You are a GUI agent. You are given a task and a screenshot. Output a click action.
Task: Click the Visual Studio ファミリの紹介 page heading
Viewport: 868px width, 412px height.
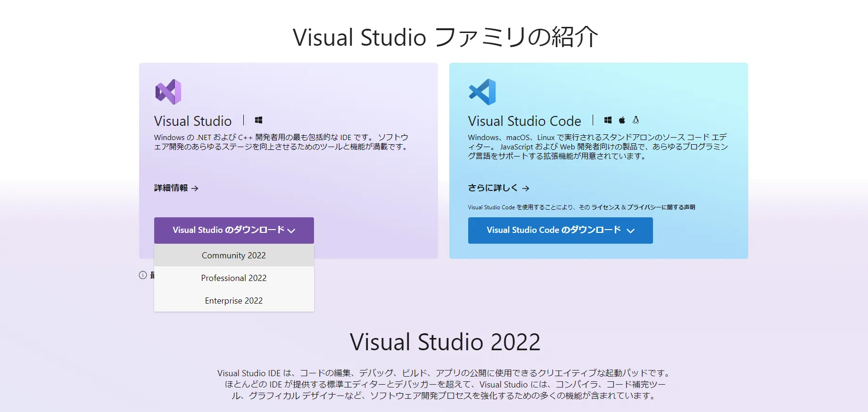click(x=446, y=37)
